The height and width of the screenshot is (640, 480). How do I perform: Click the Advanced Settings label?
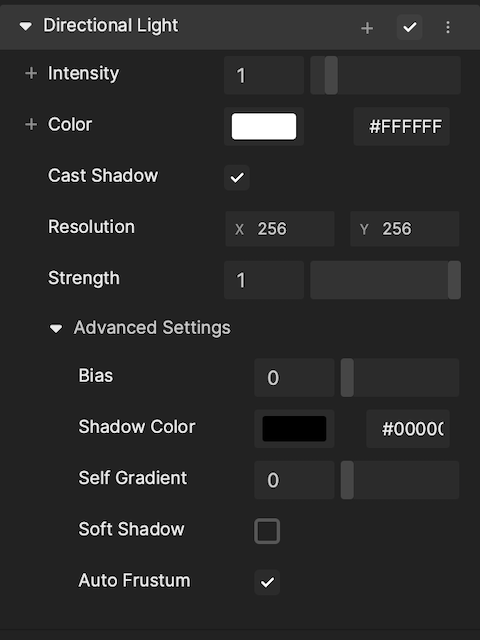coord(152,328)
